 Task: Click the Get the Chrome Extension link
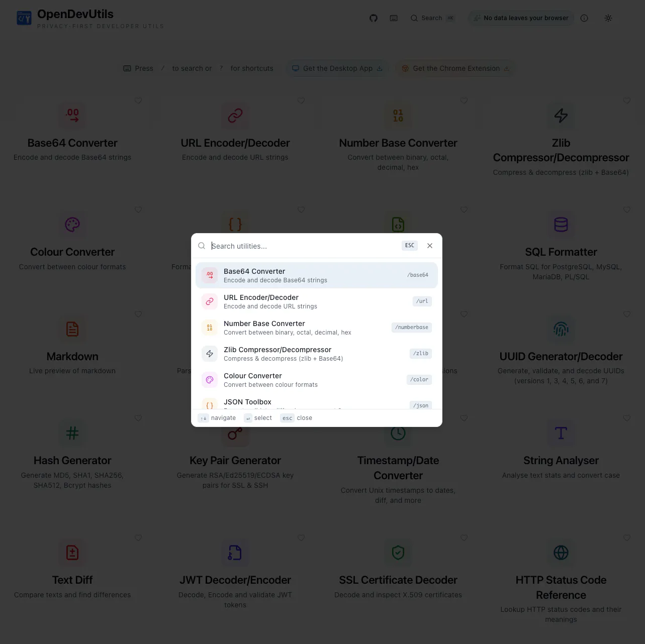pyautogui.click(x=456, y=68)
